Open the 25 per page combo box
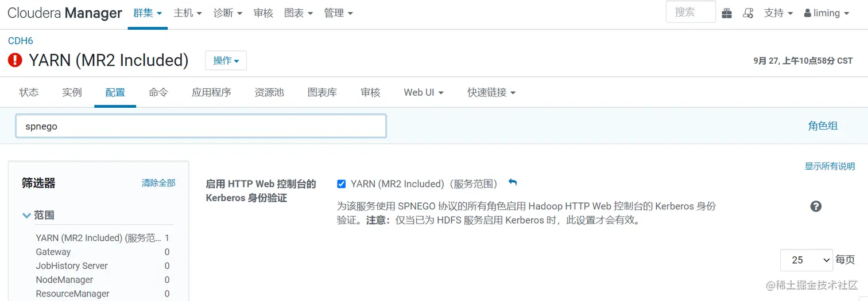868x301 pixels. [x=806, y=260]
